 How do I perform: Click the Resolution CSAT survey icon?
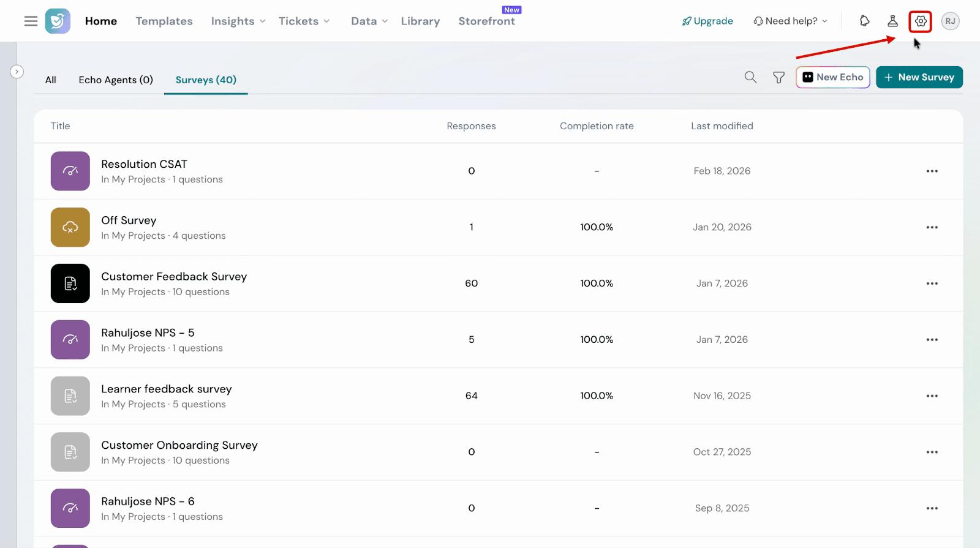click(70, 171)
